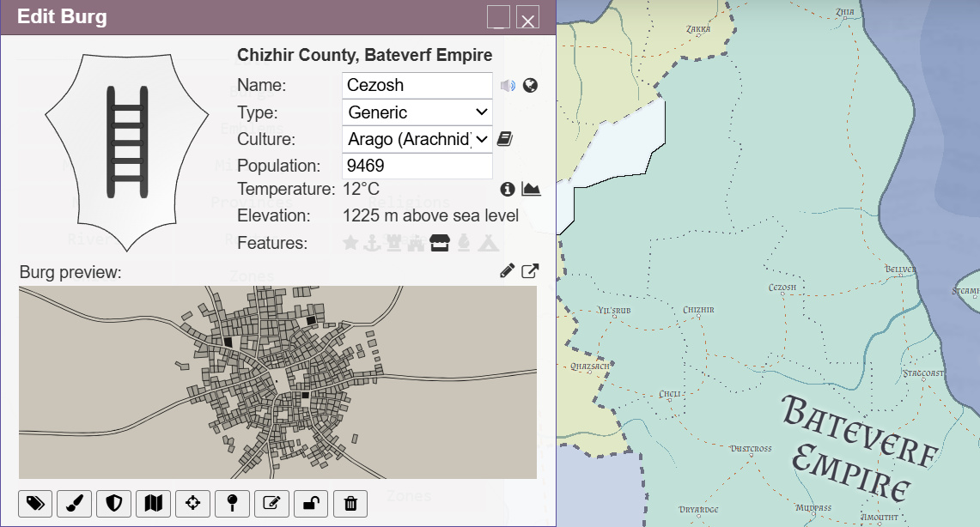Select Yil'srub burg label on map

pos(614,310)
